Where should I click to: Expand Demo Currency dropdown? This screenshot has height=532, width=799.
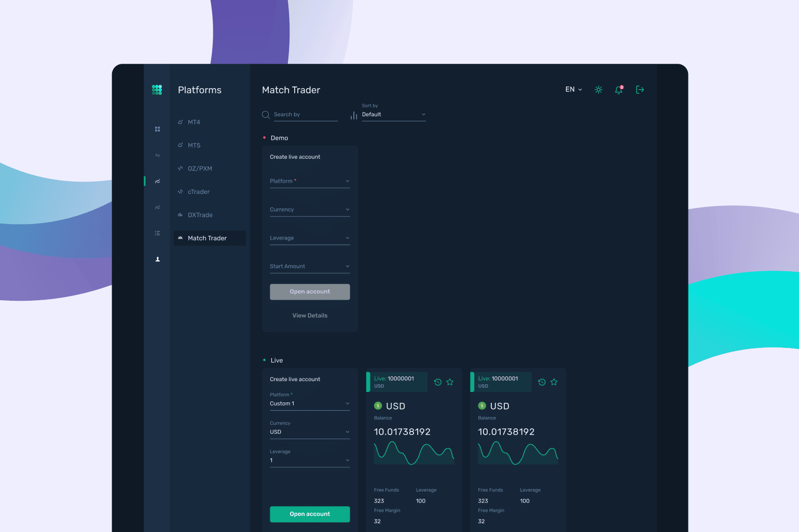tap(310, 209)
